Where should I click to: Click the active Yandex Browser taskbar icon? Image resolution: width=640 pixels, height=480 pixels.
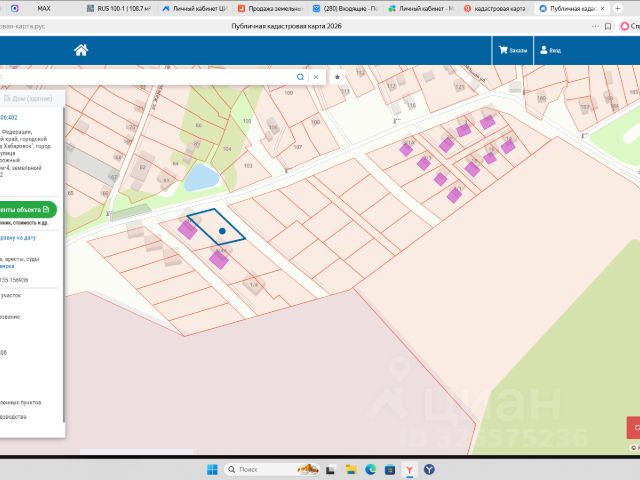(x=409, y=470)
